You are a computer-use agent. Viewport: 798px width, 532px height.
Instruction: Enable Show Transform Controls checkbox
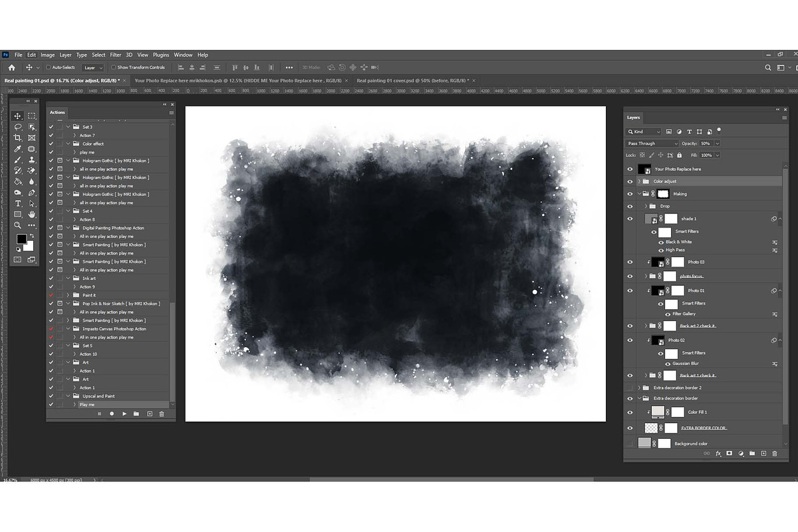[x=114, y=67]
